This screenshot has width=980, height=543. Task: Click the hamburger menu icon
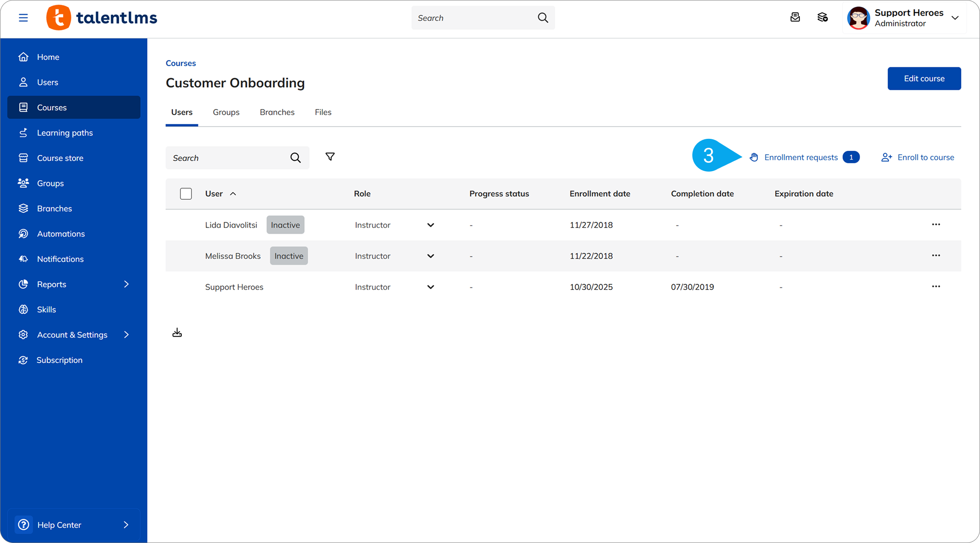coord(23,18)
